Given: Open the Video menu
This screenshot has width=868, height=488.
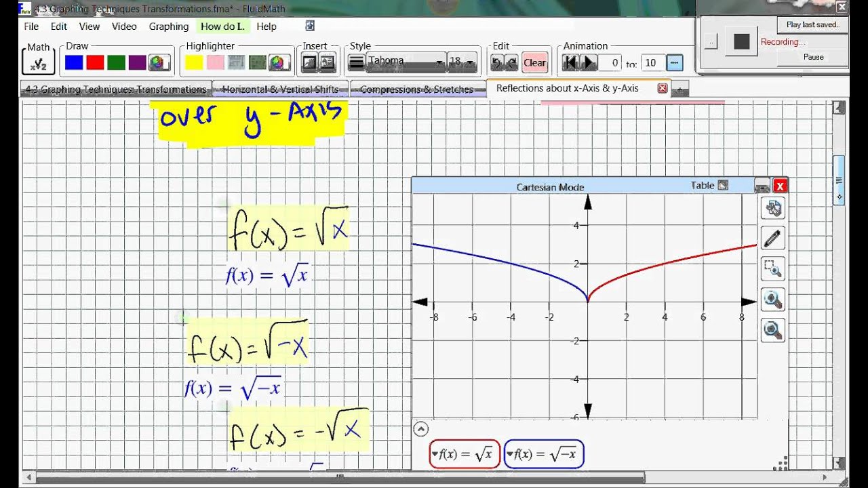Looking at the screenshot, I should 124,26.
